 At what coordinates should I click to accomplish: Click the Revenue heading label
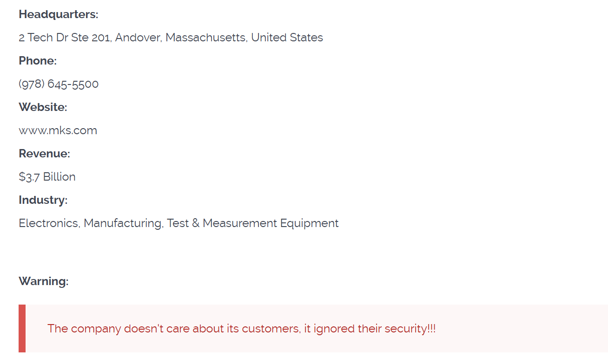tap(44, 154)
